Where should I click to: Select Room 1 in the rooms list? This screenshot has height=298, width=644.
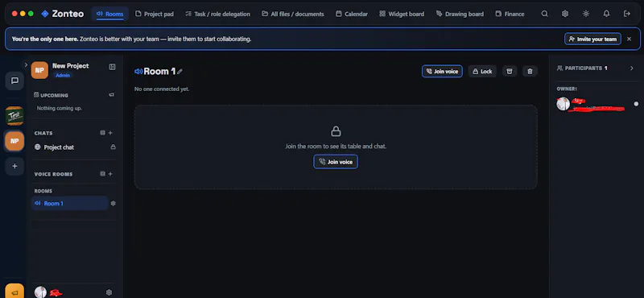[69, 204]
